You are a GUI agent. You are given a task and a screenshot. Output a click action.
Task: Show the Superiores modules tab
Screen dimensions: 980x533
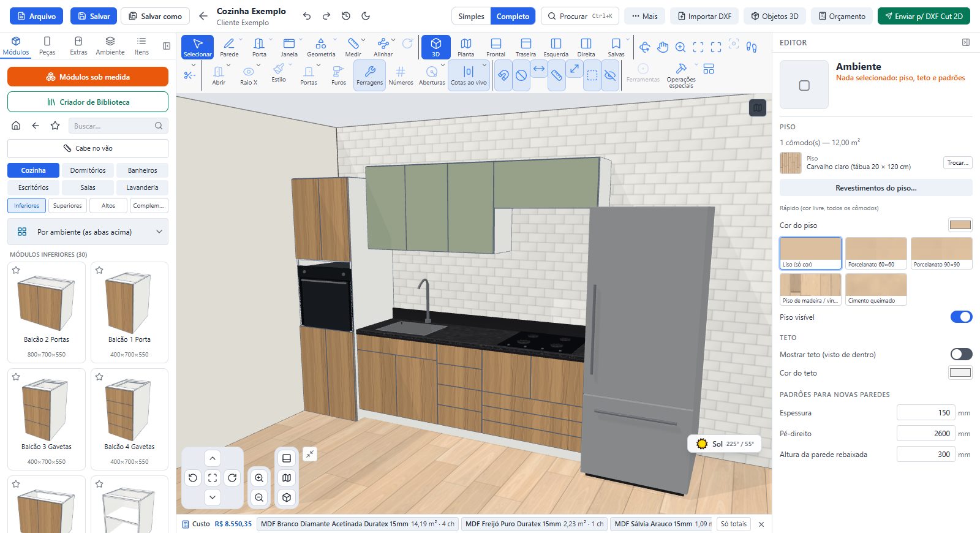(x=67, y=206)
